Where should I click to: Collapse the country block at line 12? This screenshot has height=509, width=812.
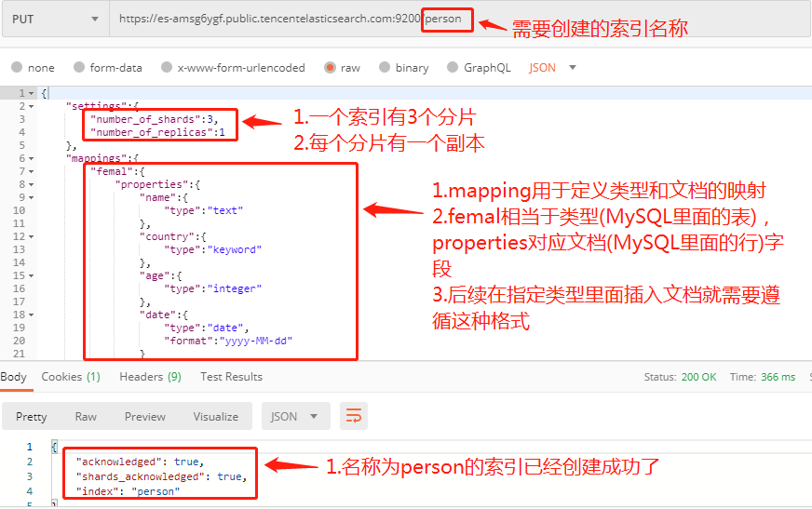(x=32, y=237)
